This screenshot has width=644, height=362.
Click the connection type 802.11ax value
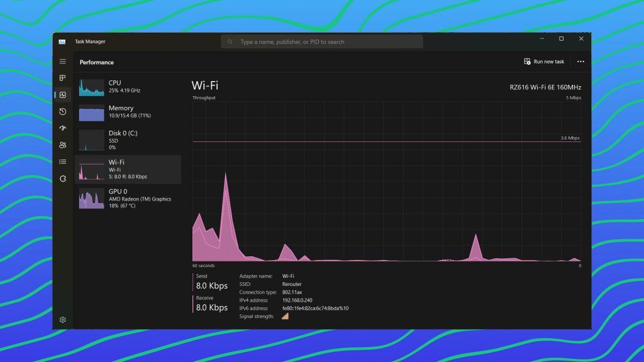[292, 292]
